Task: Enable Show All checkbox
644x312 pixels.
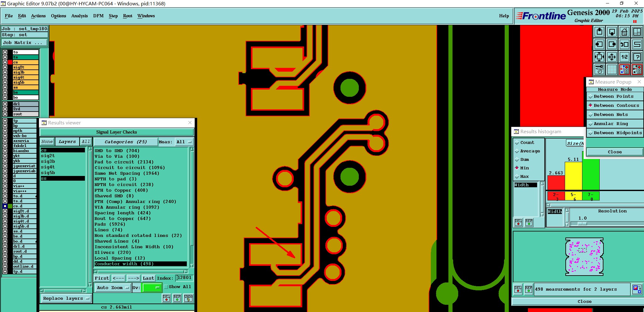Action: 166,287
